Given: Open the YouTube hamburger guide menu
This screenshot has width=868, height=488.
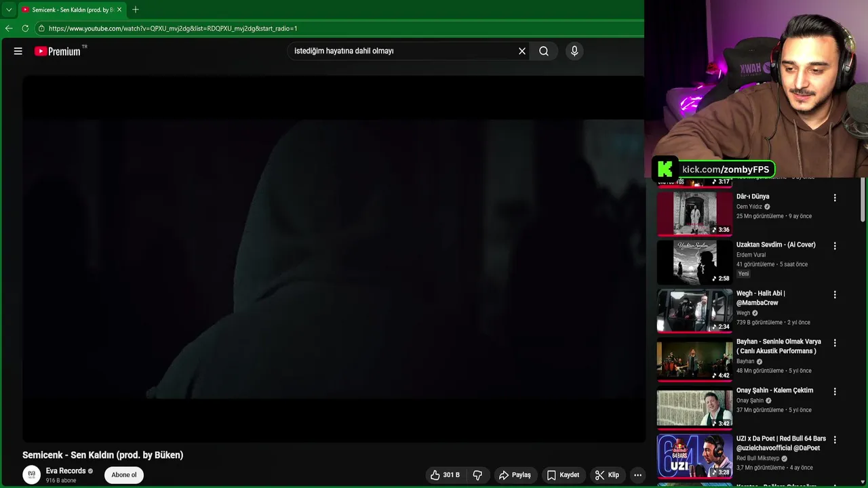Looking at the screenshot, I should 18,51.
